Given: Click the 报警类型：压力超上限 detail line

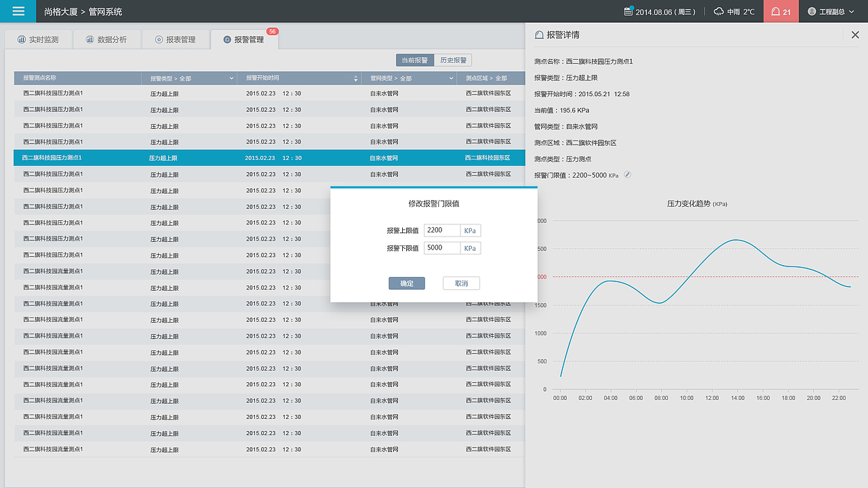Looking at the screenshot, I should (566, 78).
